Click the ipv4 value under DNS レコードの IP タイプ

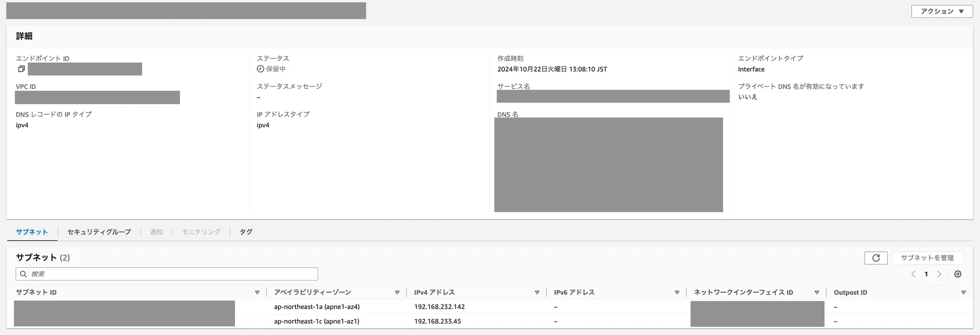(22, 125)
